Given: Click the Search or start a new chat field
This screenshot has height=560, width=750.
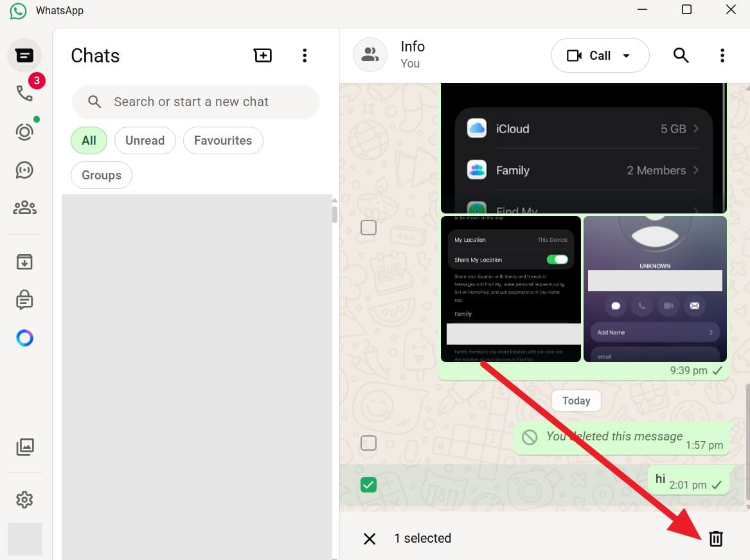Looking at the screenshot, I should coord(195,102).
